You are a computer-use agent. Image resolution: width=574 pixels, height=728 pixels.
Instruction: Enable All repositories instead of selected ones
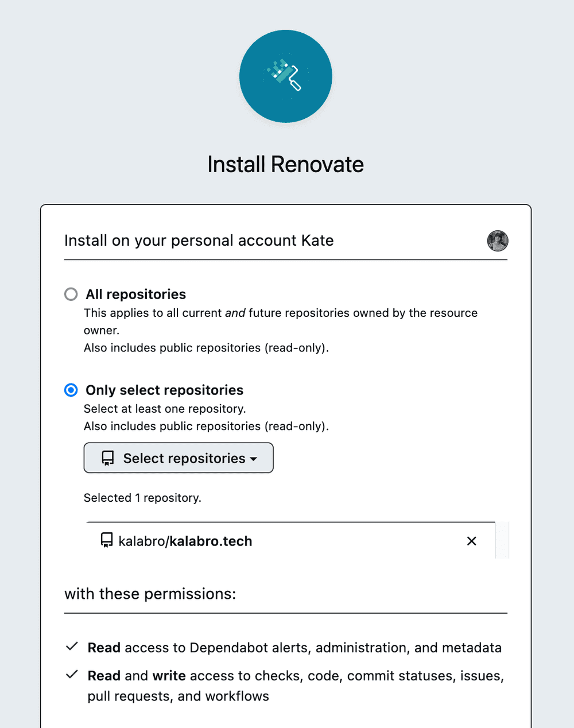pyautogui.click(x=71, y=294)
